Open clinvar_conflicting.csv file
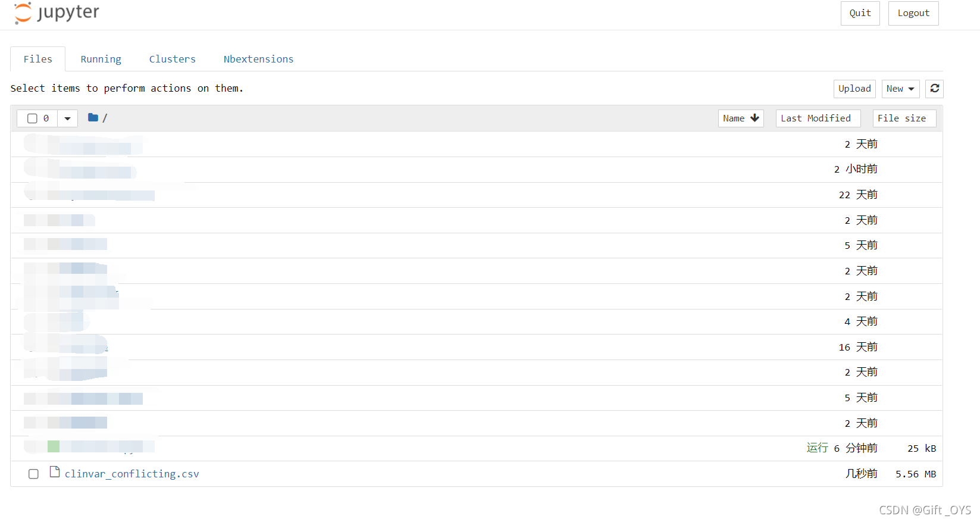Viewport: 980px width, 522px height. (131, 474)
